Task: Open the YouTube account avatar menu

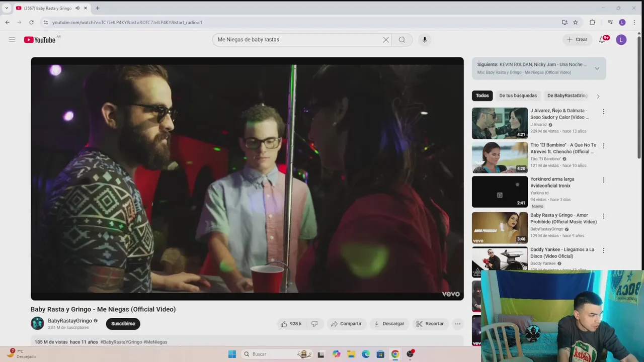Action: pos(621,40)
